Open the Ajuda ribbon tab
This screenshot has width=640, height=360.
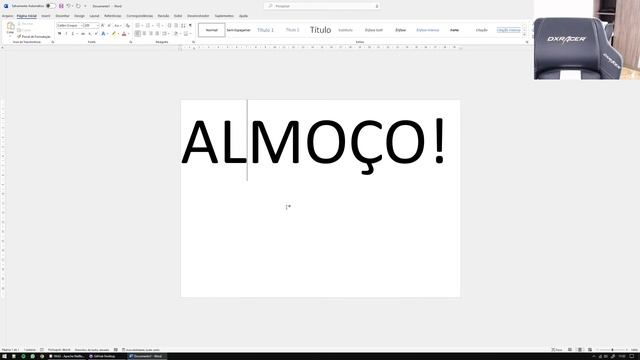[x=243, y=16]
